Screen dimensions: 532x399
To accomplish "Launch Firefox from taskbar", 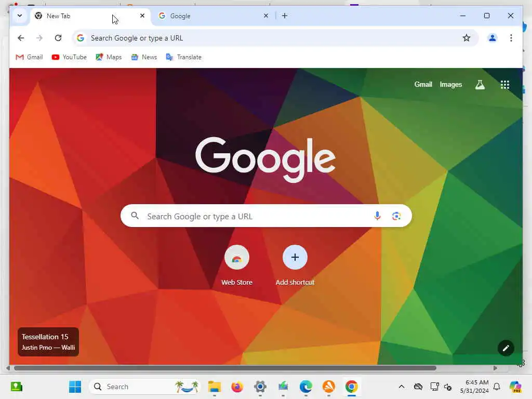I will click(x=237, y=387).
